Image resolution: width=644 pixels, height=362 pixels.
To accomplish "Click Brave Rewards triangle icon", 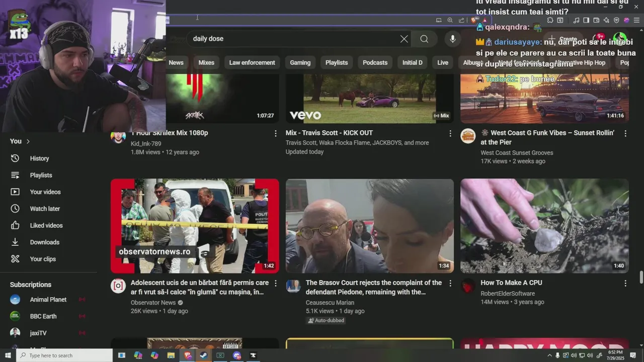I will pyautogui.click(x=485, y=20).
